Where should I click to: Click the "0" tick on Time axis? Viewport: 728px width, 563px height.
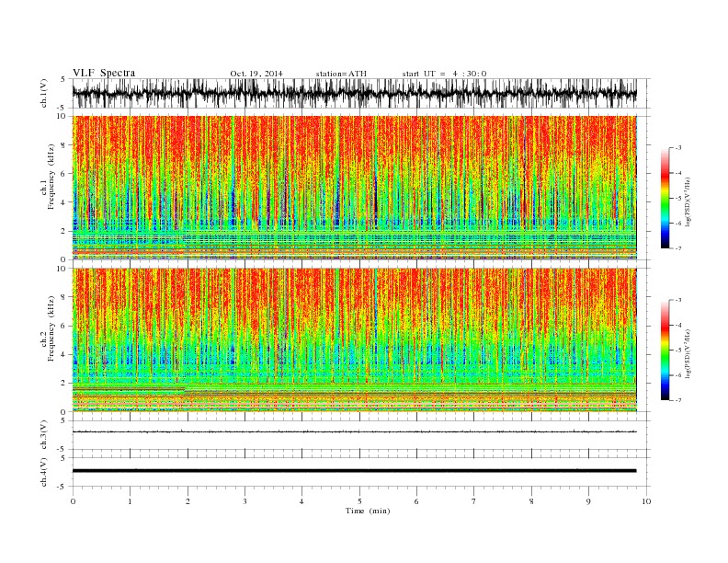click(x=73, y=501)
